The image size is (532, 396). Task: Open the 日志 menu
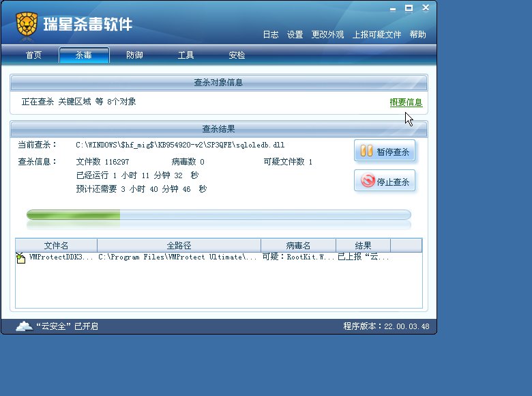click(271, 35)
